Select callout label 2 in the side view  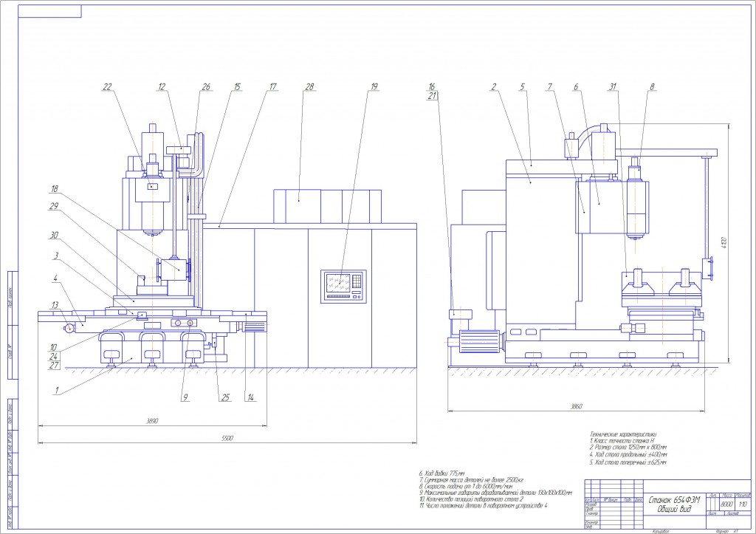click(x=494, y=87)
